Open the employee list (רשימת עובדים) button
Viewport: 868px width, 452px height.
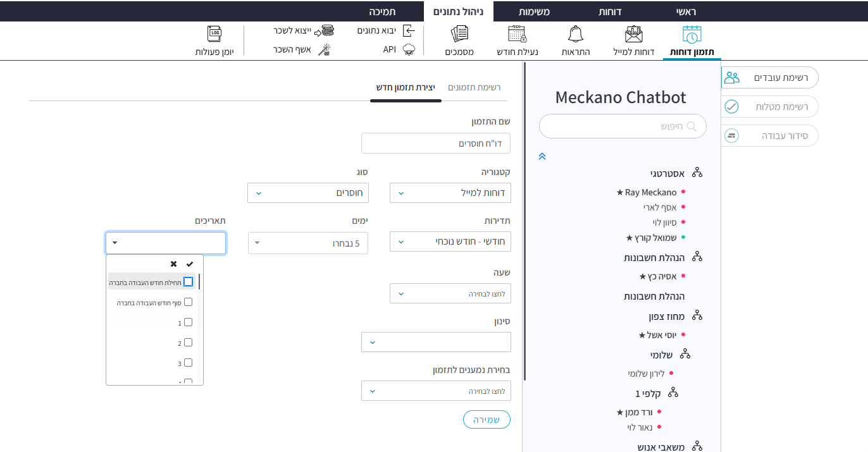(x=769, y=77)
